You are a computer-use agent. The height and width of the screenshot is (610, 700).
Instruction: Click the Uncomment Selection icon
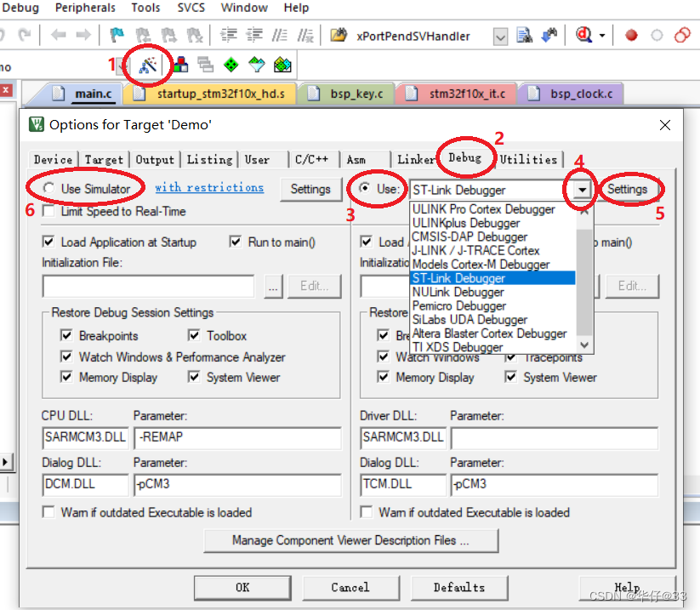(306, 35)
